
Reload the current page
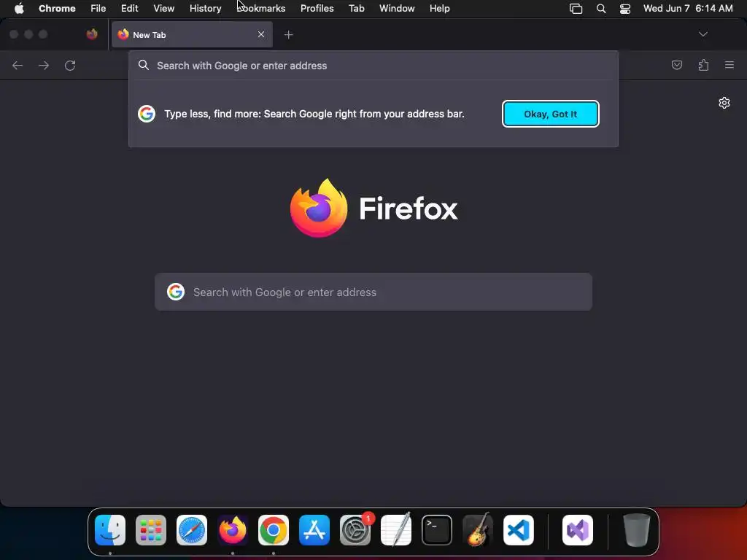[x=70, y=65]
